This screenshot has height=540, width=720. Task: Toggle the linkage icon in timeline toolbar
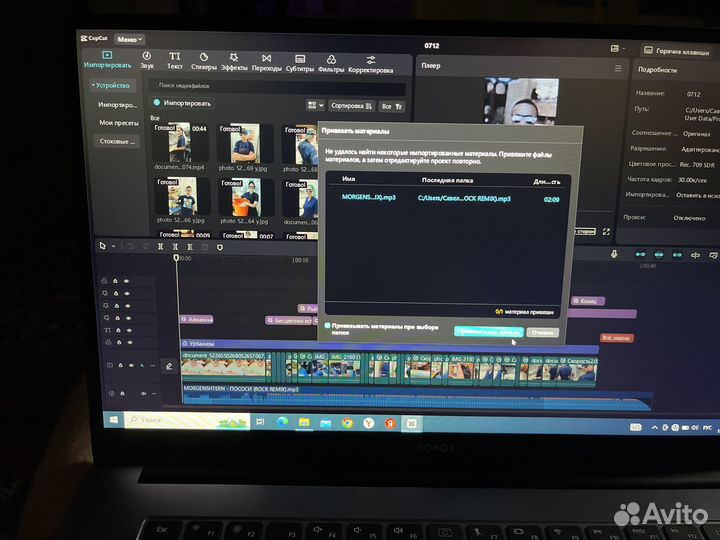point(677,255)
